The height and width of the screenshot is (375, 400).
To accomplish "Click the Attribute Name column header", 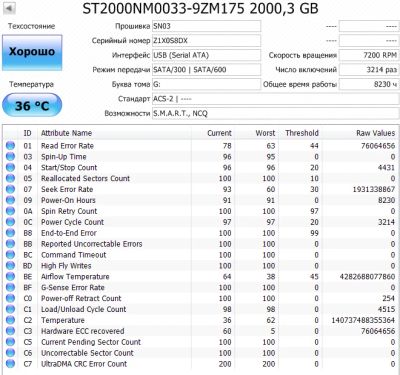I will pyautogui.click(x=66, y=133).
